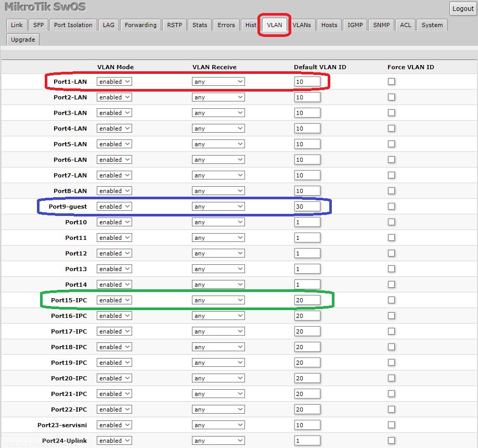Tick Force VLAN ID for Port24-Uplink
The image size is (478, 448).
point(391,441)
